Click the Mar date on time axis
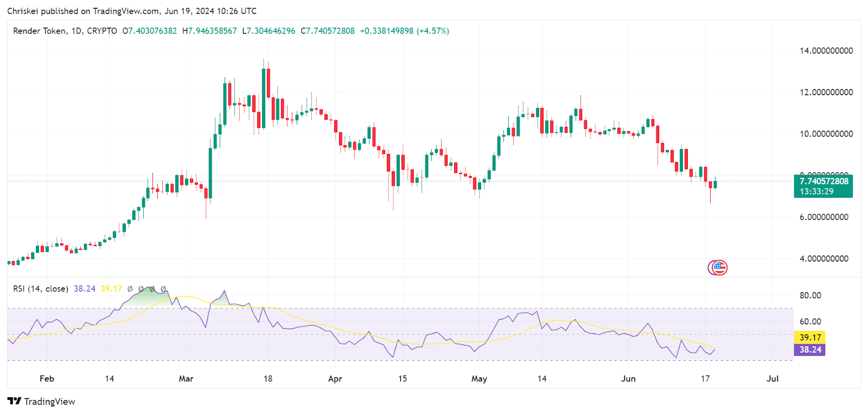Image resolution: width=868 pixels, height=414 pixels. [186, 379]
